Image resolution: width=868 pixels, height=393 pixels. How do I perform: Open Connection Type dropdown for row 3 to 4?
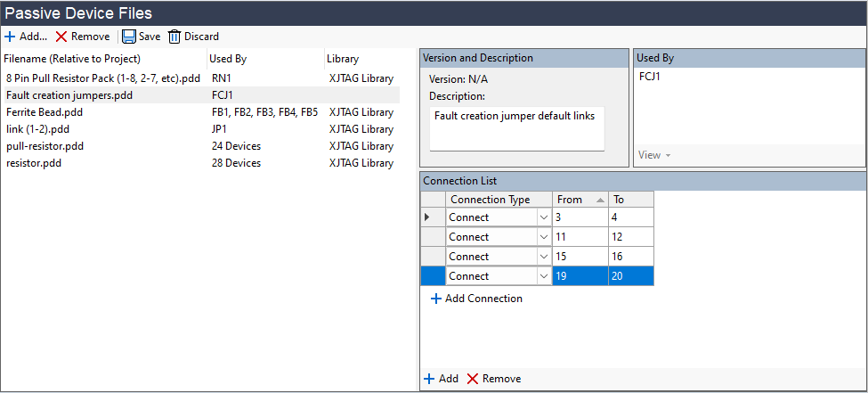pyautogui.click(x=544, y=217)
